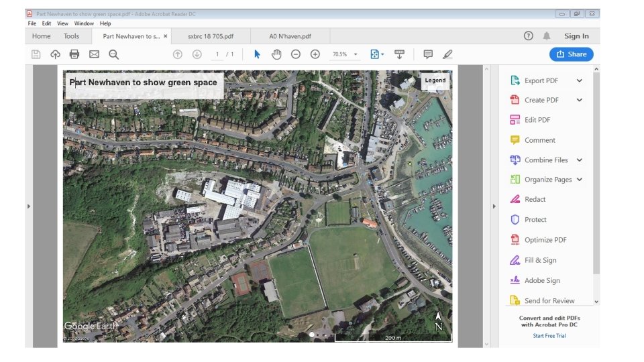
Task: Zoom out with minus icon
Action: tap(296, 54)
